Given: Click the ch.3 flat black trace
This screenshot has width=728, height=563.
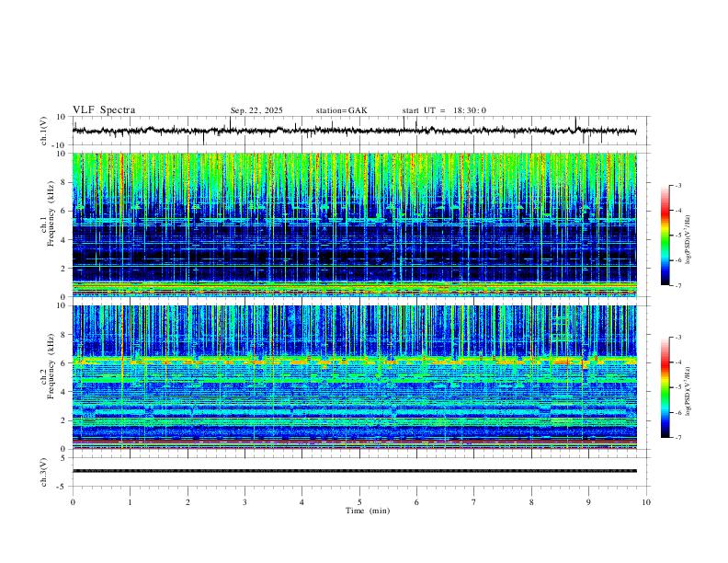Looking at the screenshot, I should coord(354,471).
